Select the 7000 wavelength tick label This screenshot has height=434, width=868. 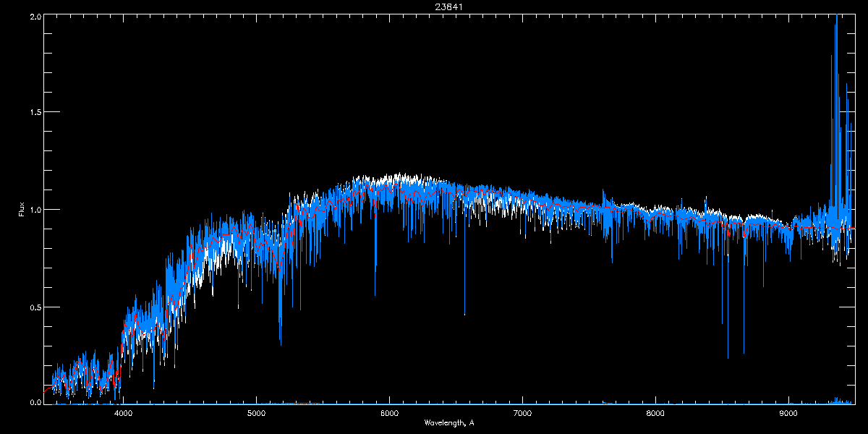coord(522,414)
